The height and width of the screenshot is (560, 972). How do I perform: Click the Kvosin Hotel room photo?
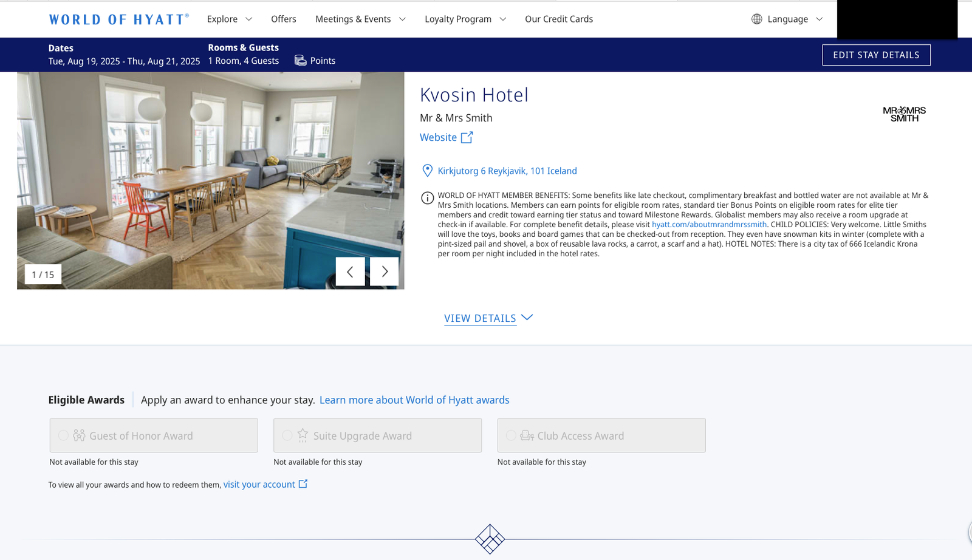point(210,180)
